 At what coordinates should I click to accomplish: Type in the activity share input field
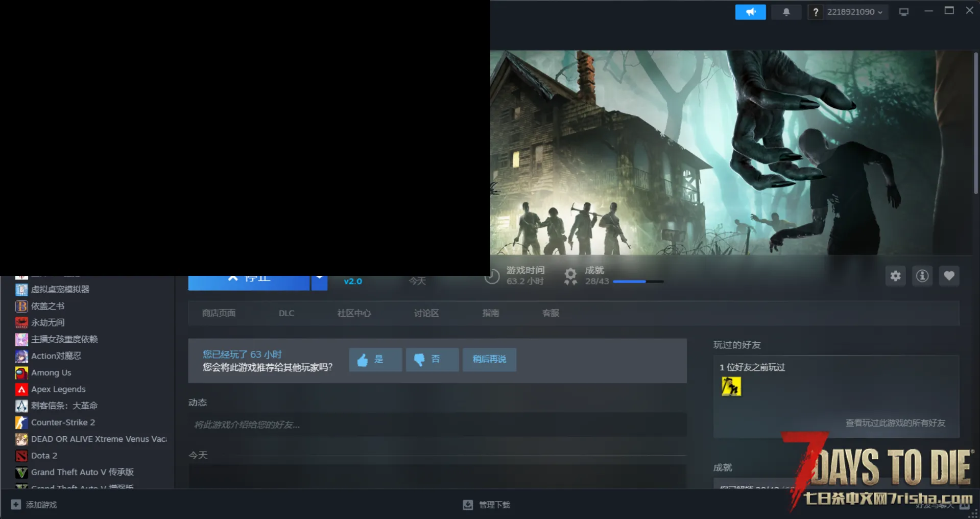(437, 424)
